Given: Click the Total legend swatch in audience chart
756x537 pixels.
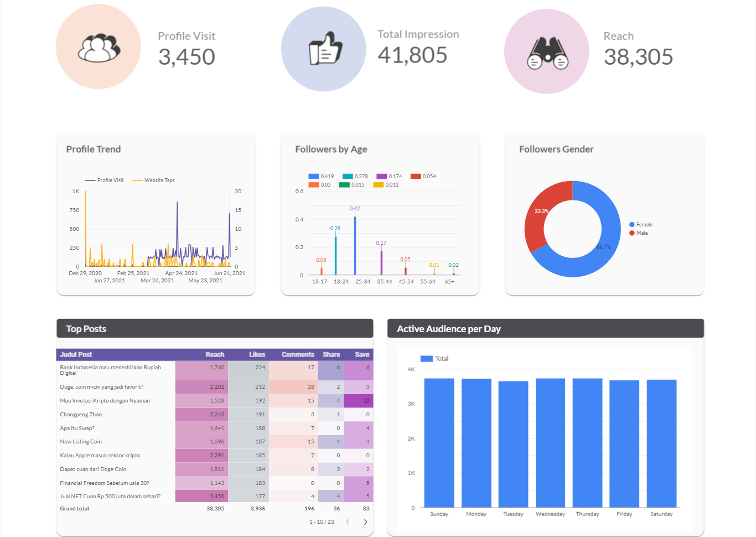Looking at the screenshot, I should (x=426, y=359).
